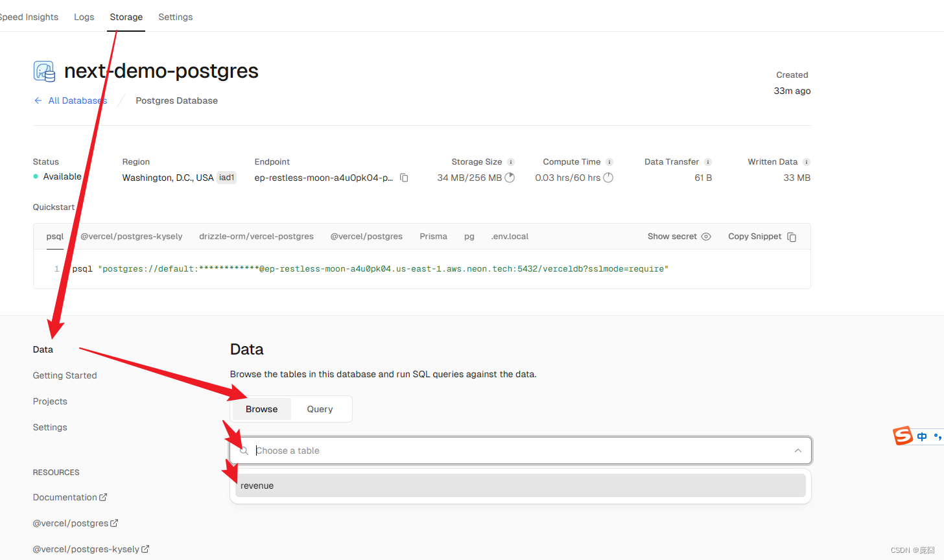Click the 33 MB written data value

797,178
